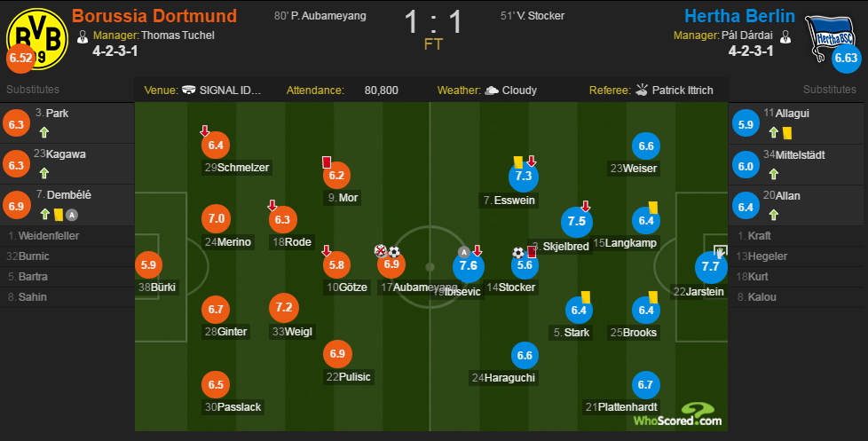This screenshot has height=441, width=868.
Task: Click the Borussia Dortmund BVB crest
Action: [x=37, y=39]
